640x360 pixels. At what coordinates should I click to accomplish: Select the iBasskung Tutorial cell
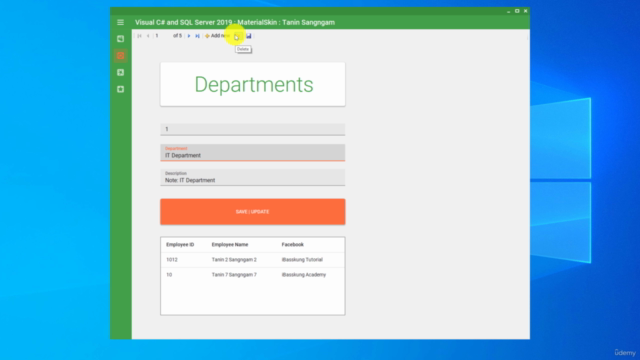(x=302, y=260)
